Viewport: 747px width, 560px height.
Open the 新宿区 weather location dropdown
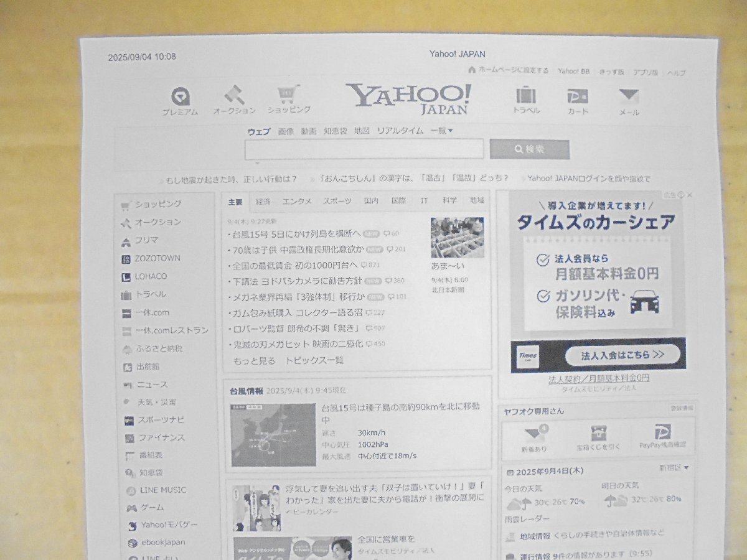click(674, 467)
